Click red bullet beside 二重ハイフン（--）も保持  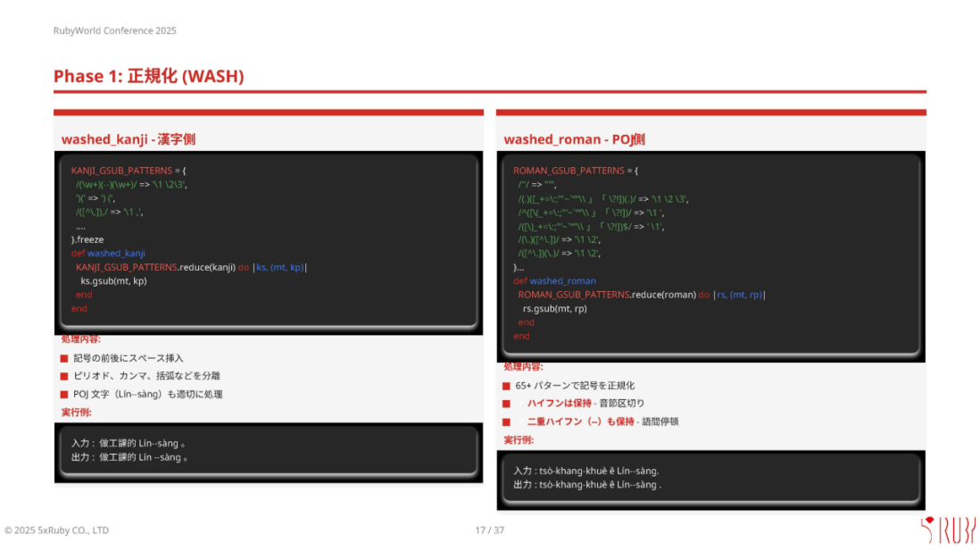pyautogui.click(x=506, y=422)
